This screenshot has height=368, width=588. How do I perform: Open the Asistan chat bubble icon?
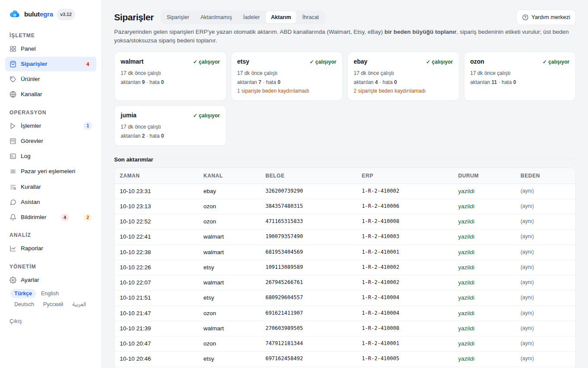click(x=13, y=202)
